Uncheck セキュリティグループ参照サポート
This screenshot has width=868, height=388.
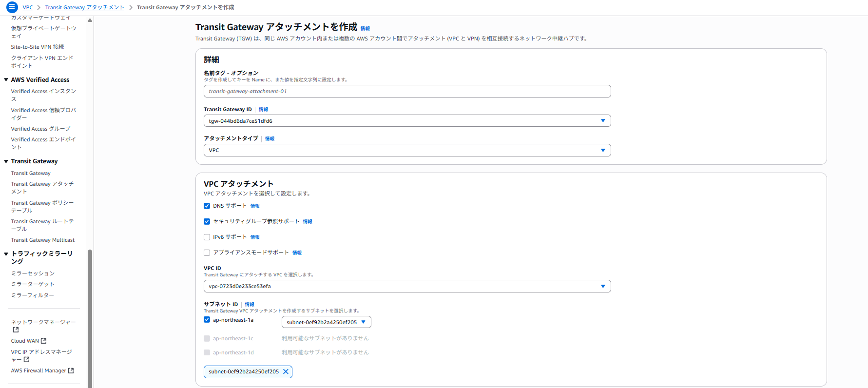tap(207, 221)
